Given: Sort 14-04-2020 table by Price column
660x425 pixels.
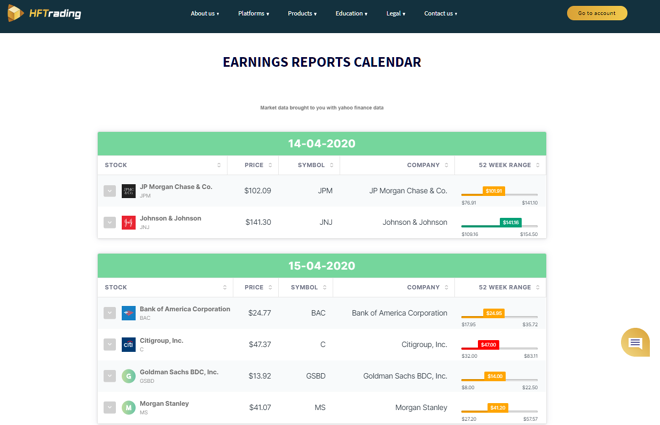Looking at the screenshot, I should (x=270, y=165).
